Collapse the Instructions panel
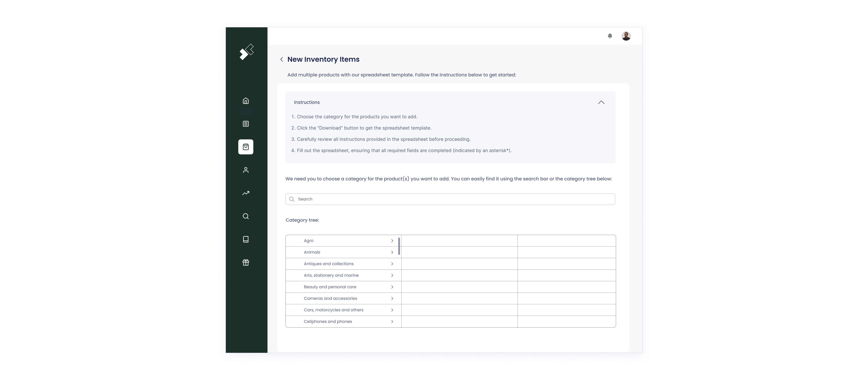Viewport: 868px width, 384px height. click(x=601, y=102)
